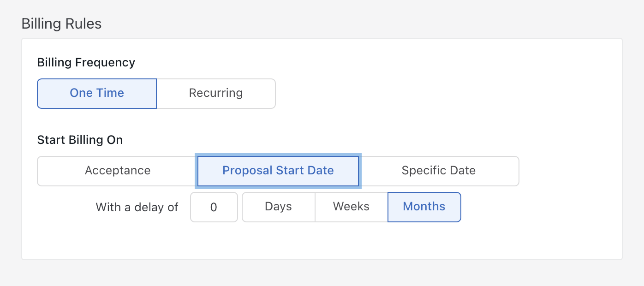Image resolution: width=644 pixels, height=286 pixels.
Task: Click the 'With a delay of' text
Action: tap(137, 207)
